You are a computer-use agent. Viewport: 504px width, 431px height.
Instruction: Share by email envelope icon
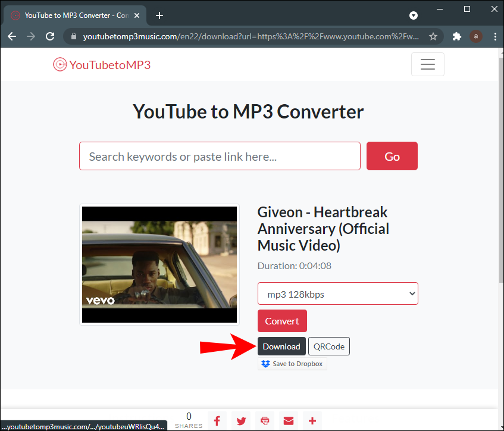point(289,420)
